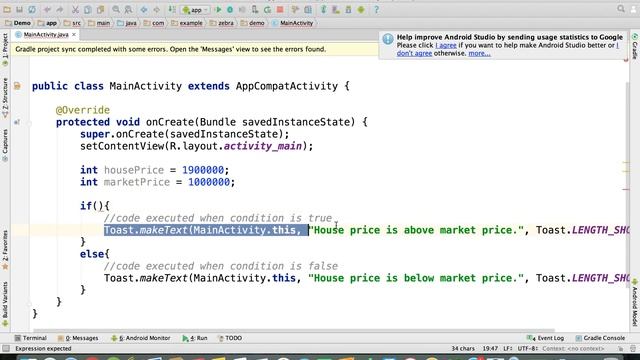Image resolution: width=640 pixels, height=360 pixels.
Task: Open the SDK Manager icon
Action: point(348,9)
